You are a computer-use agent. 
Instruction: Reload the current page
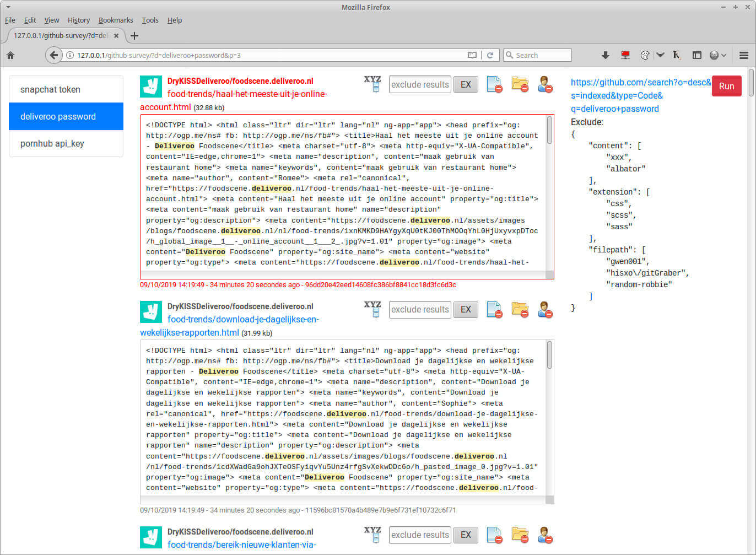(490, 55)
